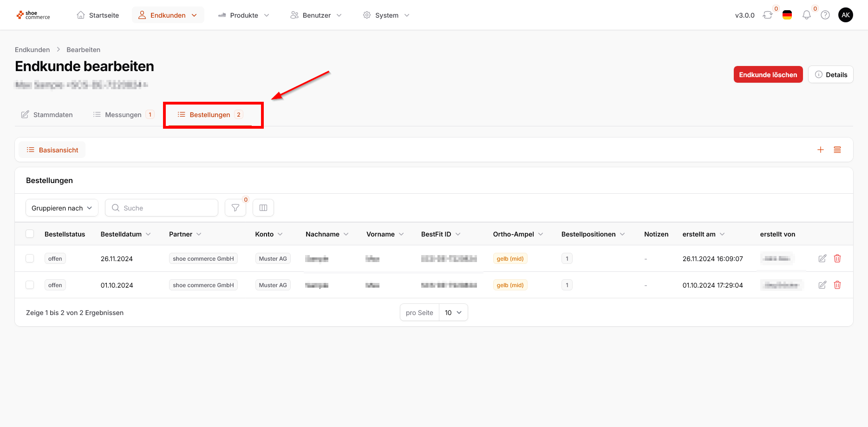Open the notifications bell icon
This screenshot has width=868, height=427.
pos(807,15)
